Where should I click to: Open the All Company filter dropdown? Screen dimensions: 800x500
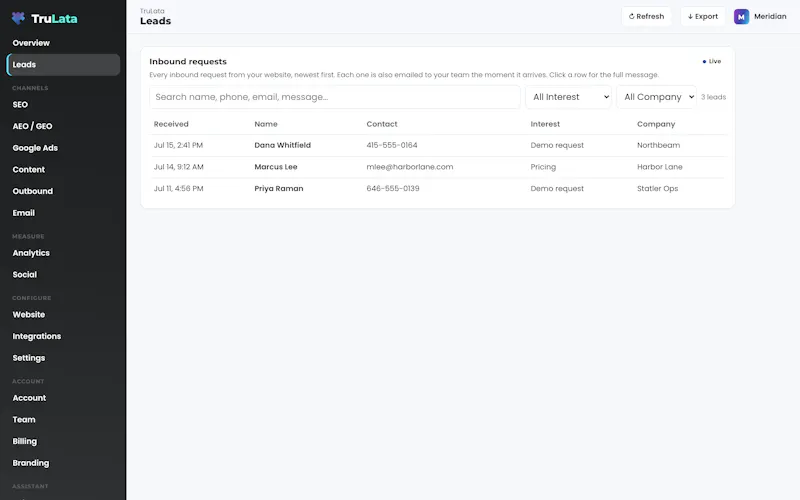(656, 97)
